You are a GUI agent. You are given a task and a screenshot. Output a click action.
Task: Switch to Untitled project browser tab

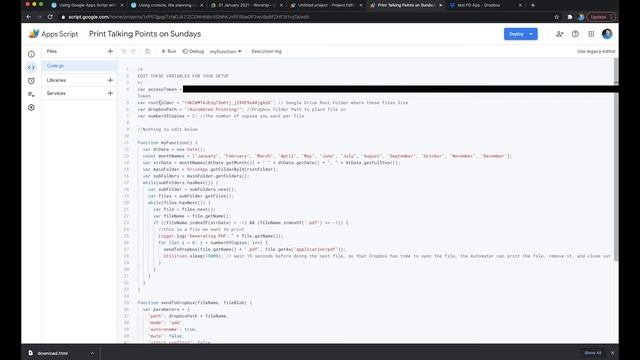[326, 5]
